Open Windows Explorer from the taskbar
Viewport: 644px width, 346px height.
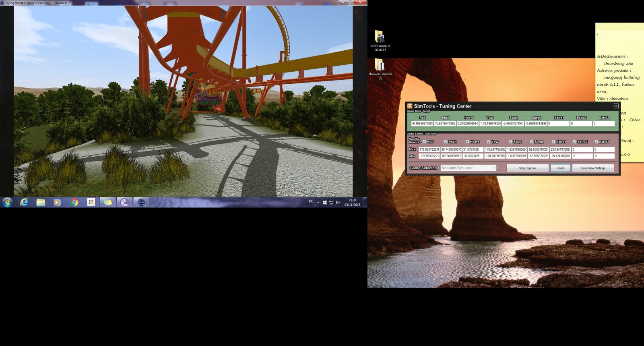pos(41,202)
